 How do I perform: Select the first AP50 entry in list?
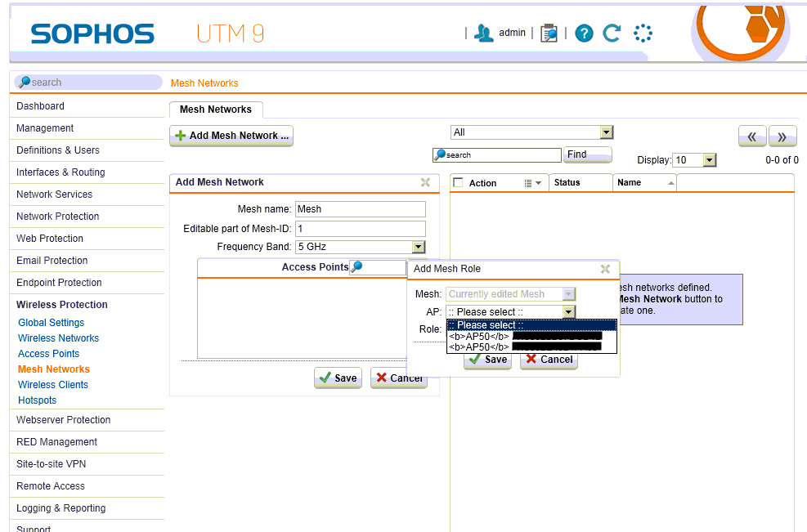(x=531, y=336)
